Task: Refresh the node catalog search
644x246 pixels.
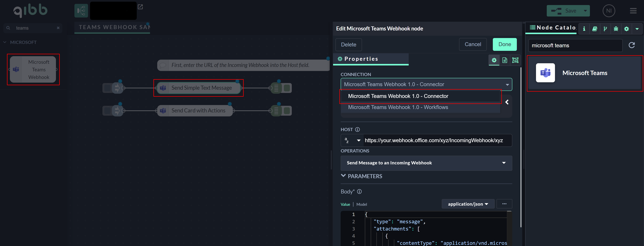Action: [632, 45]
